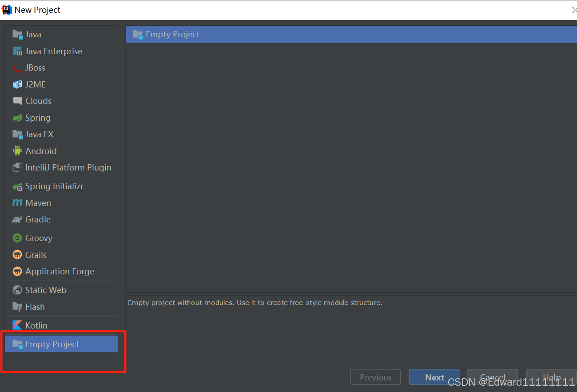Screen dimensions: 577x392
Task: Select the Java folder icon
Action: click(17, 35)
